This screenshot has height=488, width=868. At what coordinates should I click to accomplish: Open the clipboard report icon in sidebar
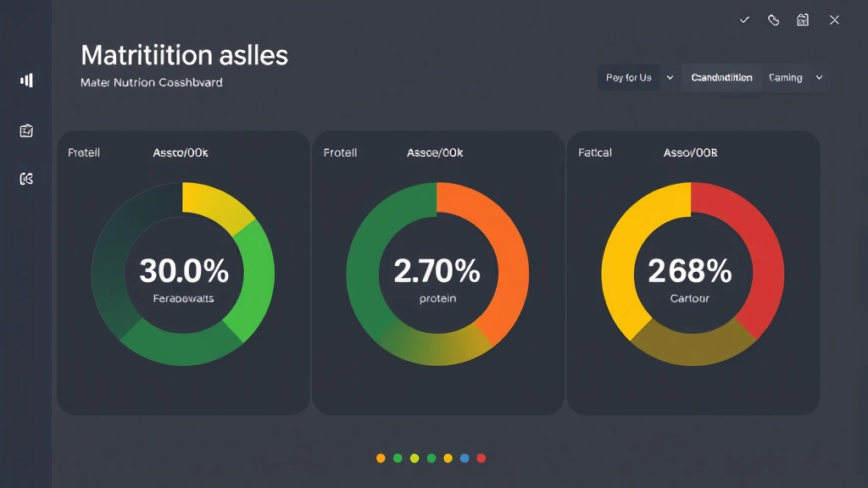25,130
